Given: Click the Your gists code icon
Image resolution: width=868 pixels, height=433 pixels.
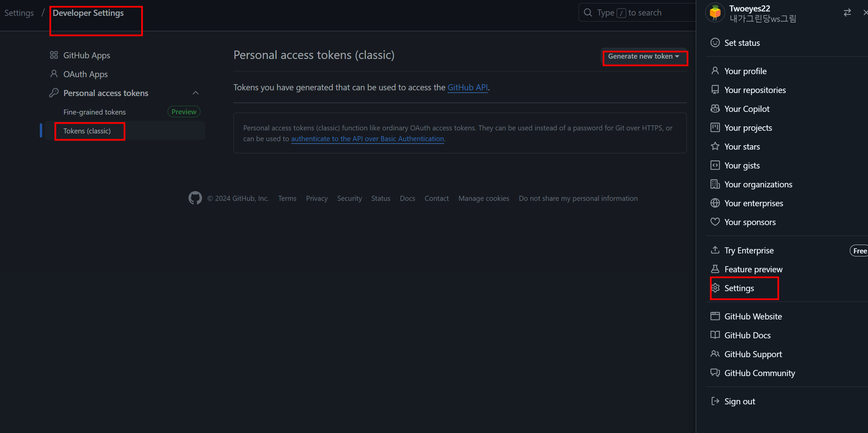Looking at the screenshot, I should (x=715, y=165).
